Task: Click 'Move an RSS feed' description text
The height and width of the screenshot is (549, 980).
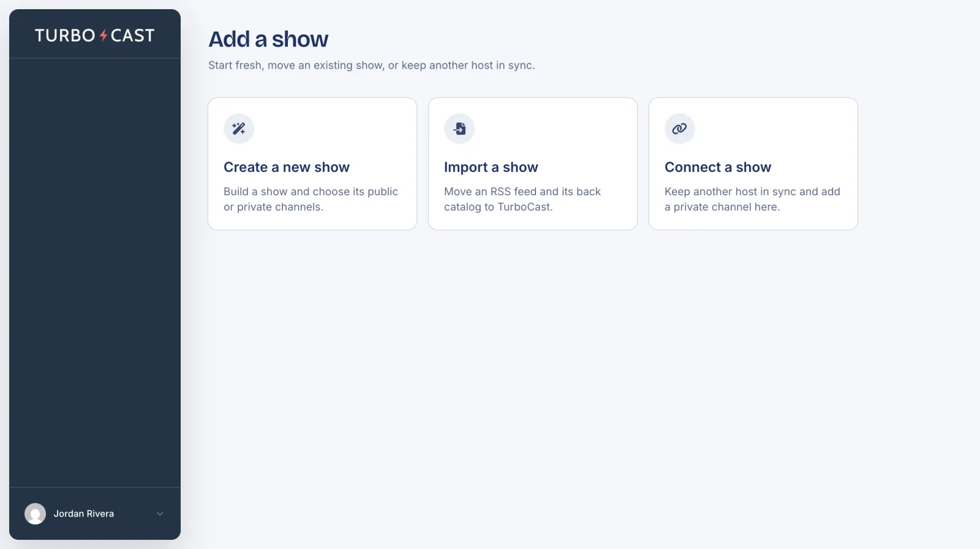Action: coord(522,199)
